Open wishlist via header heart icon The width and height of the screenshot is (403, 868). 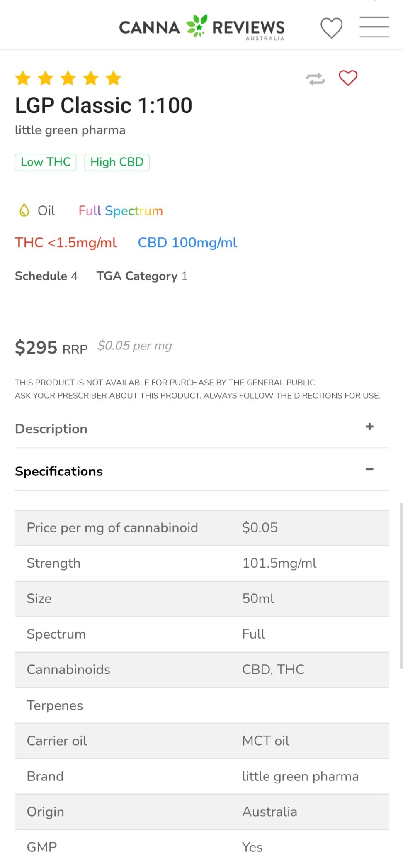point(331,28)
